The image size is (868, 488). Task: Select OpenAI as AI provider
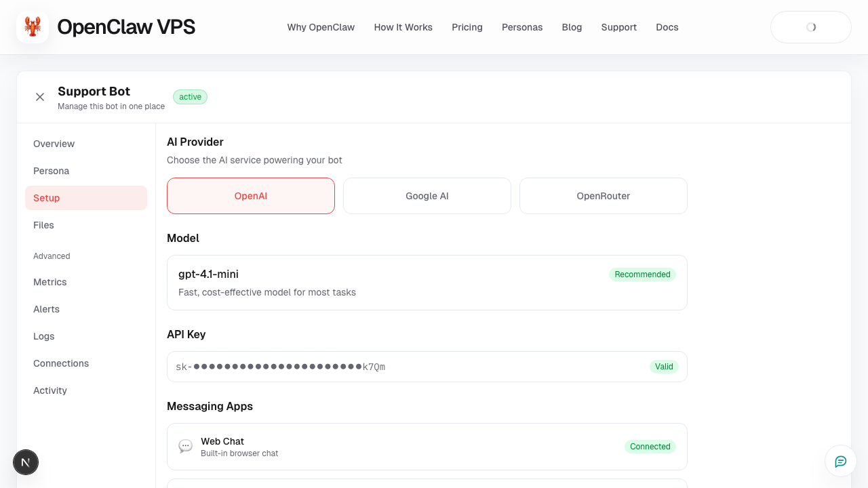pos(251,196)
